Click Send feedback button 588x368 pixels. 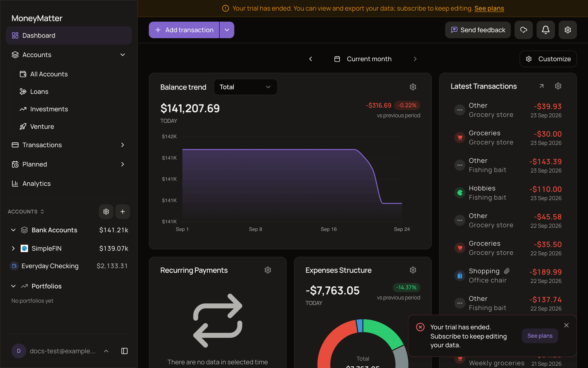478,30
